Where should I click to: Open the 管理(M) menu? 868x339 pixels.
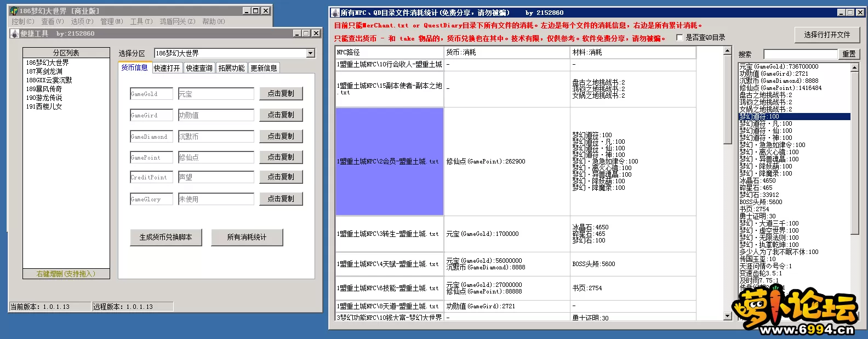[112, 21]
